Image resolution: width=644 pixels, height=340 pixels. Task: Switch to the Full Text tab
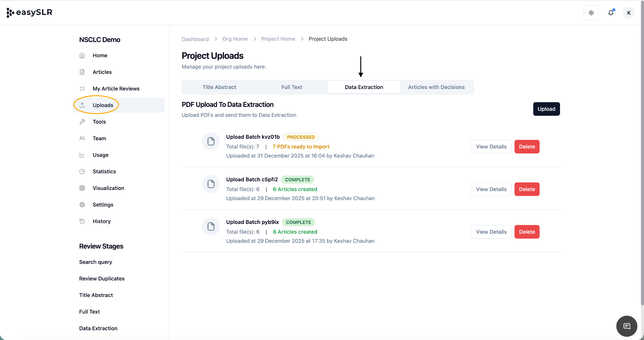[x=291, y=87]
